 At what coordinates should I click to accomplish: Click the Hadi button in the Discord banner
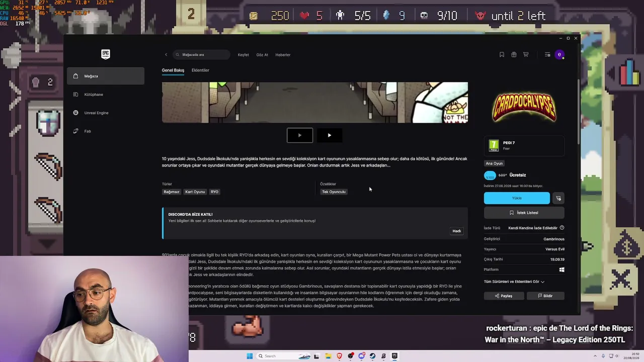pos(457,231)
